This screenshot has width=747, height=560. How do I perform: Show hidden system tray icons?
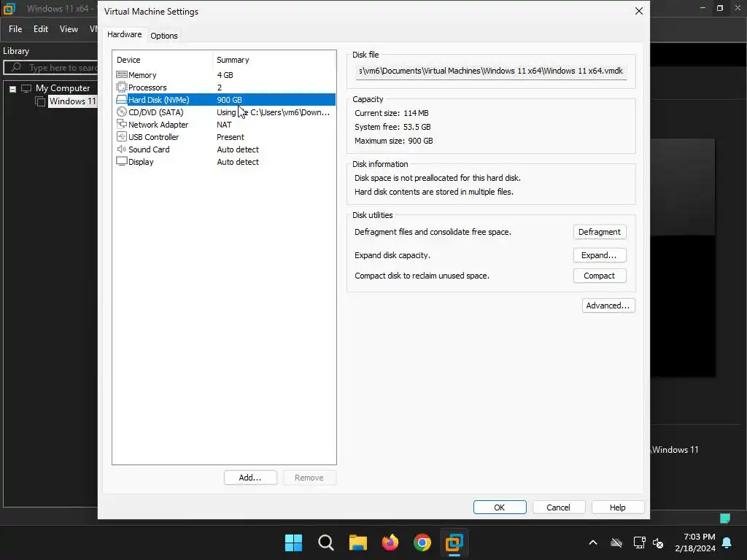pos(593,542)
